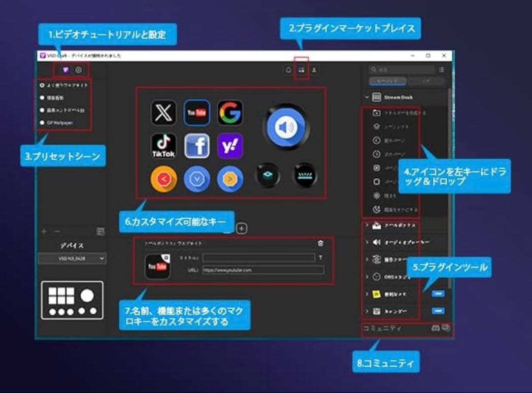The image size is (532, 393).
Task: Click the URL field with youtube.com
Action: tap(263, 270)
